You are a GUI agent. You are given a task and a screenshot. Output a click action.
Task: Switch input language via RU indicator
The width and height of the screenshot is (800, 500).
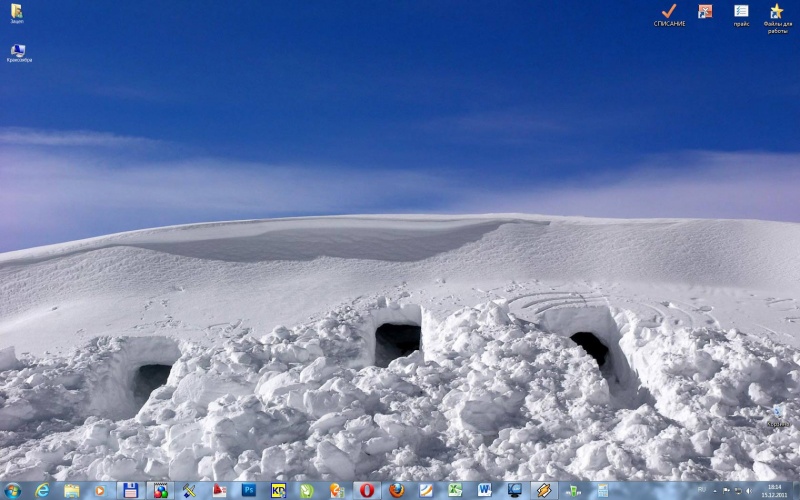click(x=704, y=491)
